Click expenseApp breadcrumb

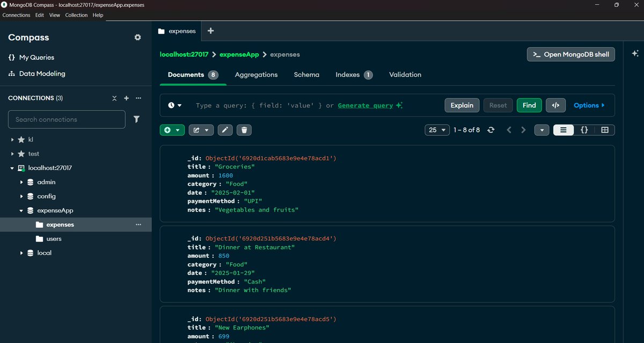tap(239, 54)
